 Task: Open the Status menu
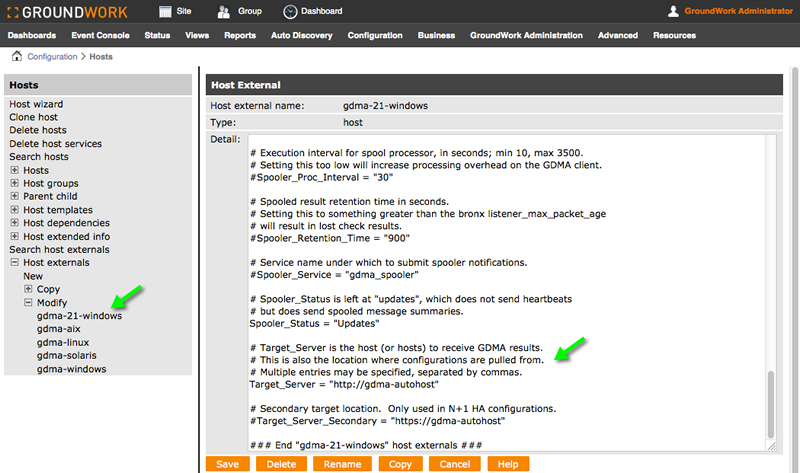pos(157,35)
